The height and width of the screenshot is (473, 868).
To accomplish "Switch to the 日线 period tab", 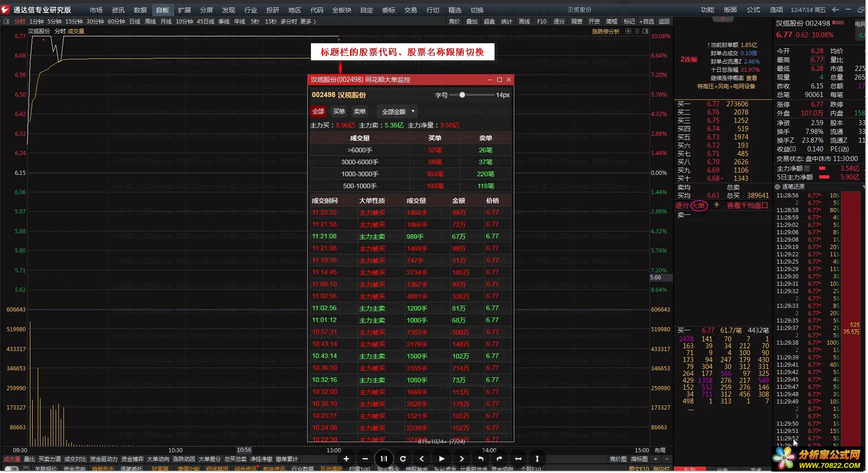I will coord(135,22).
